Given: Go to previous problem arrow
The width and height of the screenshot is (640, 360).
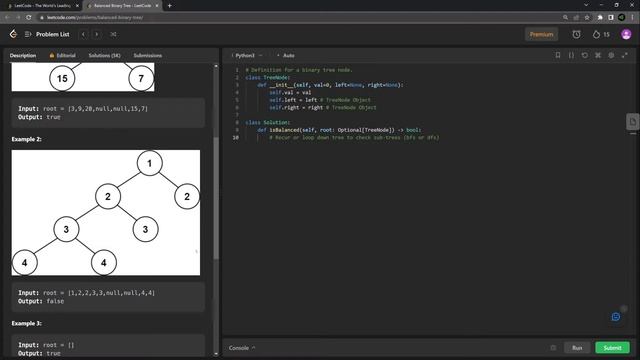Looking at the screenshot, I should point(83,34).
